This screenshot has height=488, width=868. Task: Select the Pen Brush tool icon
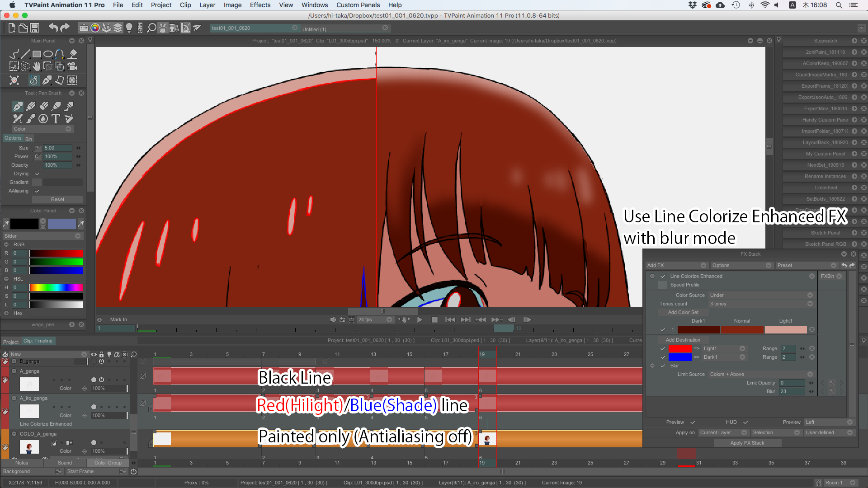(18, 106)
